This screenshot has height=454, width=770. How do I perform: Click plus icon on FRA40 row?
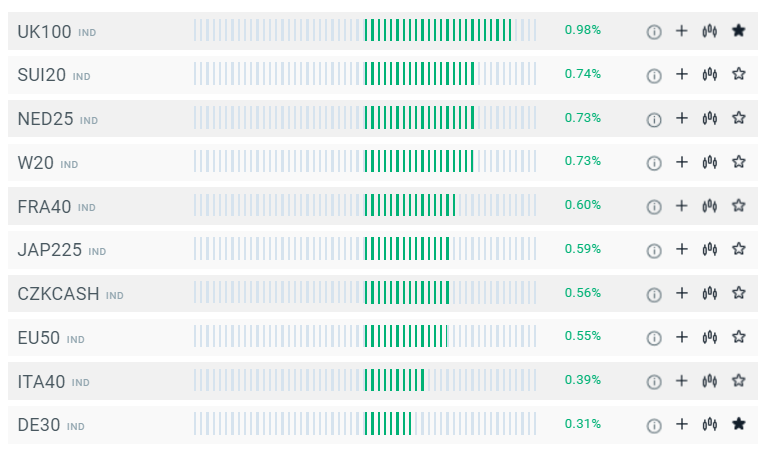682,206
